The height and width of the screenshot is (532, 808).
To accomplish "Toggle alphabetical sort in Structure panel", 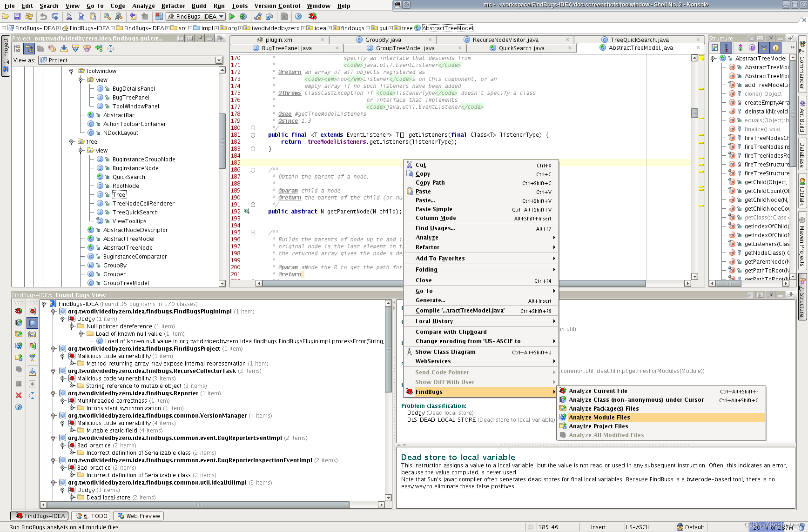I will 726,47.
